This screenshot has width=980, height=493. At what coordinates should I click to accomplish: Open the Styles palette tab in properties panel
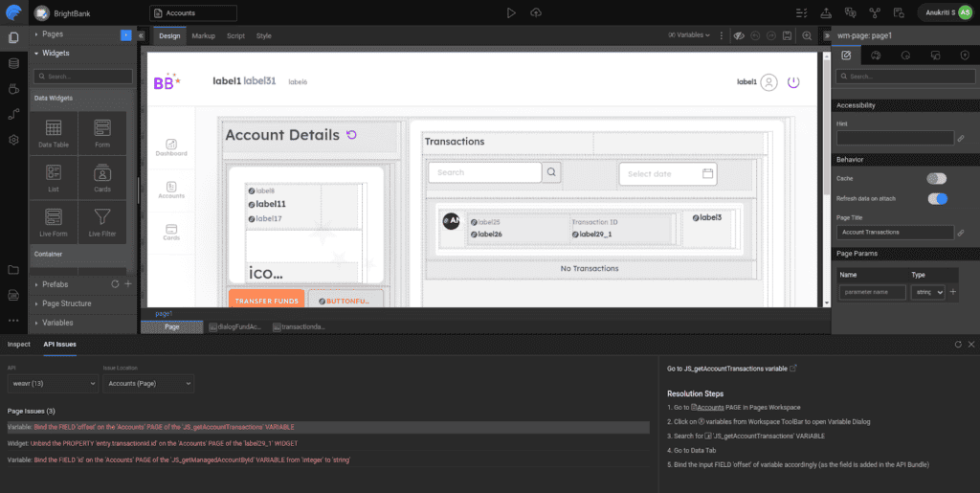point(876,55)
